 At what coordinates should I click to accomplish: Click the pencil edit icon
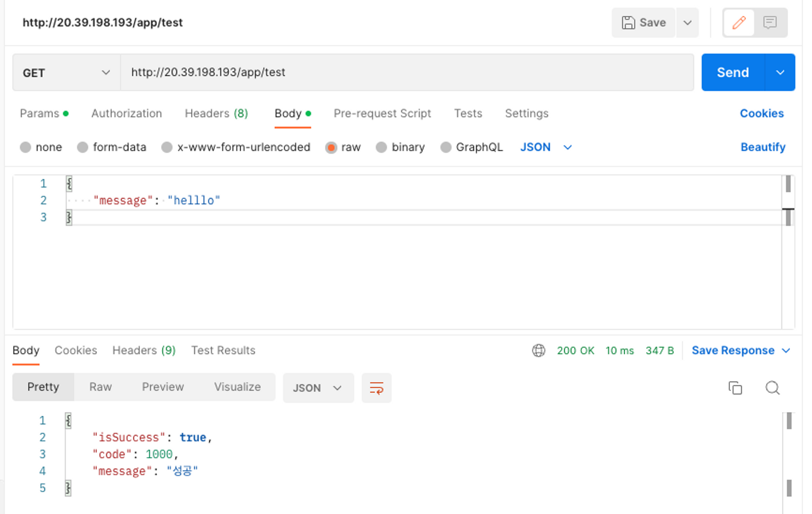(x=739, y=23)
